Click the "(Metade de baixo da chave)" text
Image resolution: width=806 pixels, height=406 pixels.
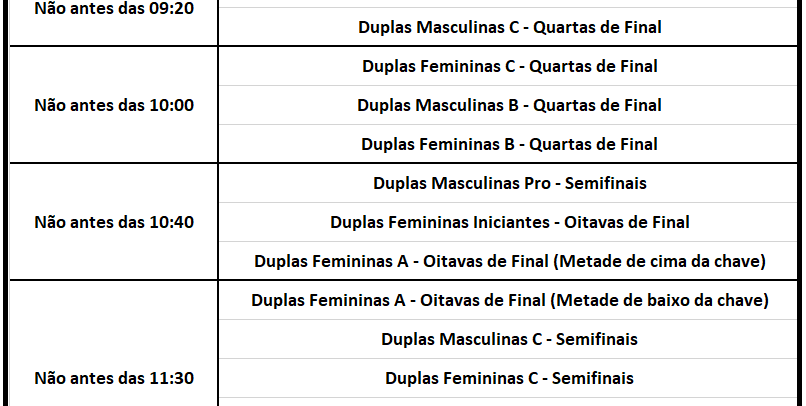point(660,300)
